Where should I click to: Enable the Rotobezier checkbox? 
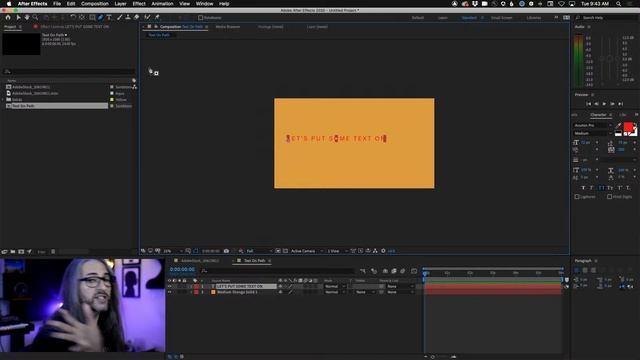[x=200, y=18]
